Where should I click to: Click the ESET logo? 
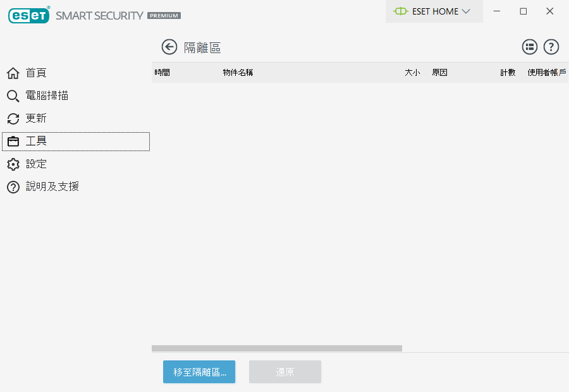tap(29, 15)
